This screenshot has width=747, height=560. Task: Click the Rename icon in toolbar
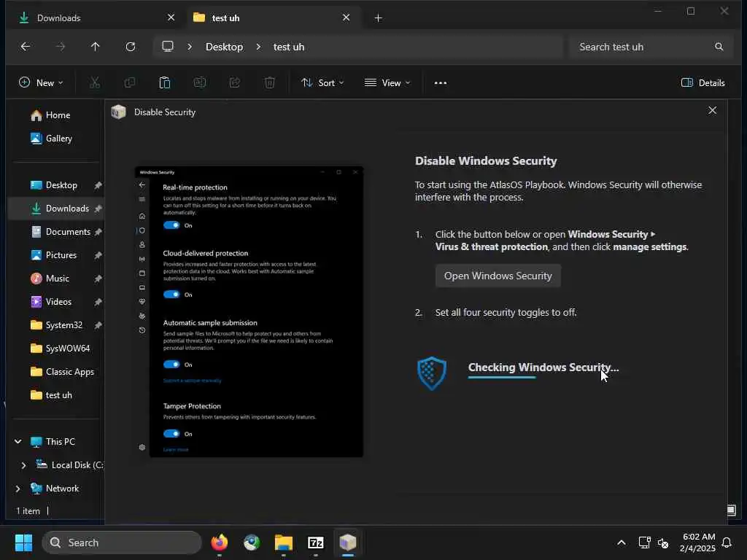[200, 83]
